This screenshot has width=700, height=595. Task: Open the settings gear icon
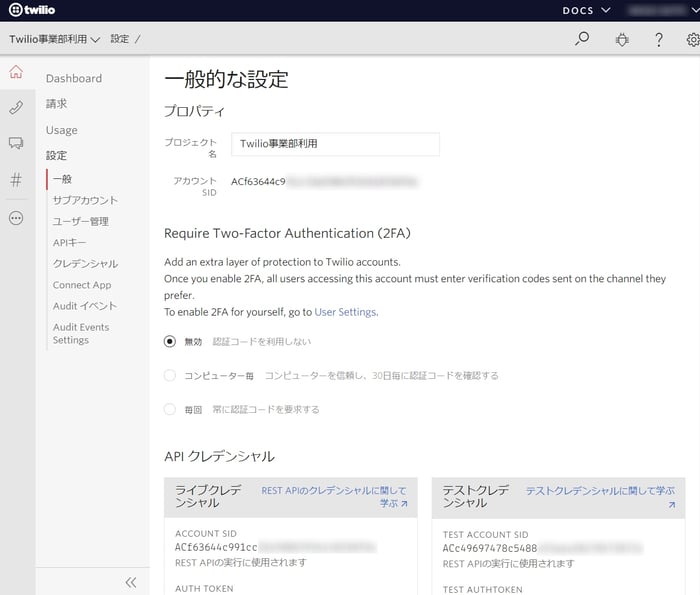pos(693,40)
